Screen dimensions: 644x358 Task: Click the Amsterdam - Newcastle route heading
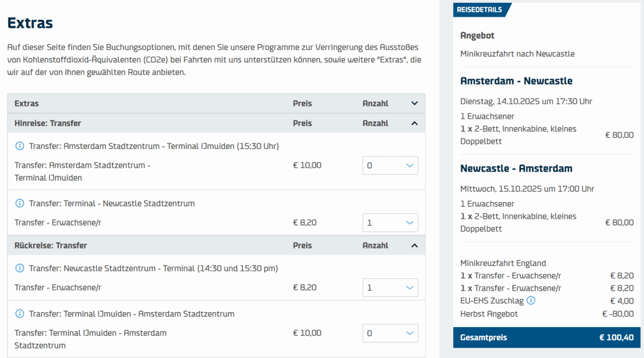(x=516, y=81)
